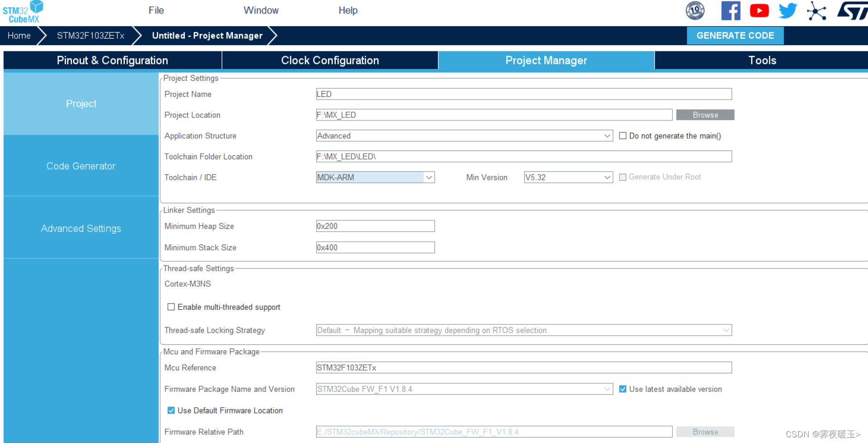Enable multi-threaded support checkbox
The width and height of the screenshot is (868, 443).
pyautogui.click(x=171, y=307)
